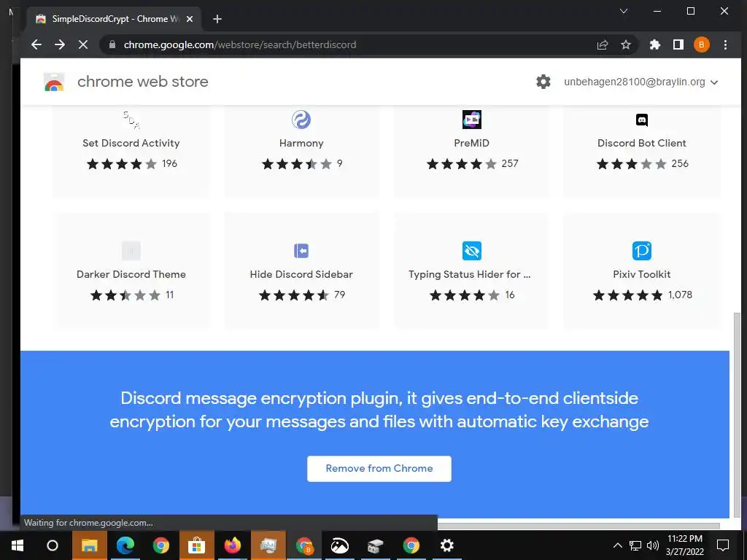The image size is (747, 560).
Task: Click the Pixiv Toolkit rating count 1,078
Action: point(680,295)
